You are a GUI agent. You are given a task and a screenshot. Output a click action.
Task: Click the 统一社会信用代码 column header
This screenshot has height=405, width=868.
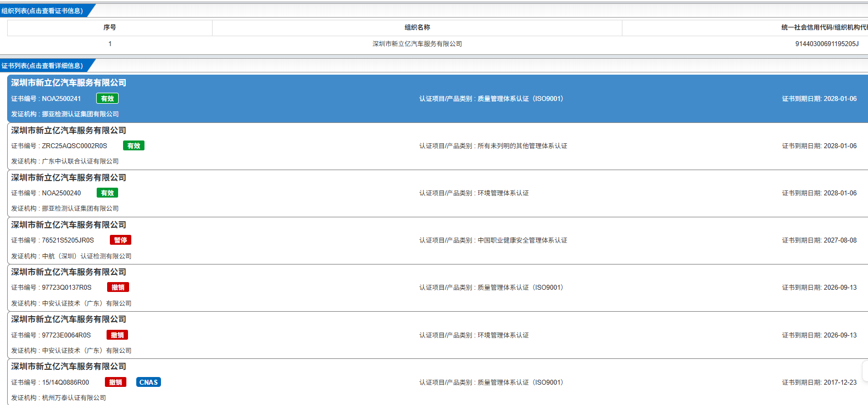825,27
